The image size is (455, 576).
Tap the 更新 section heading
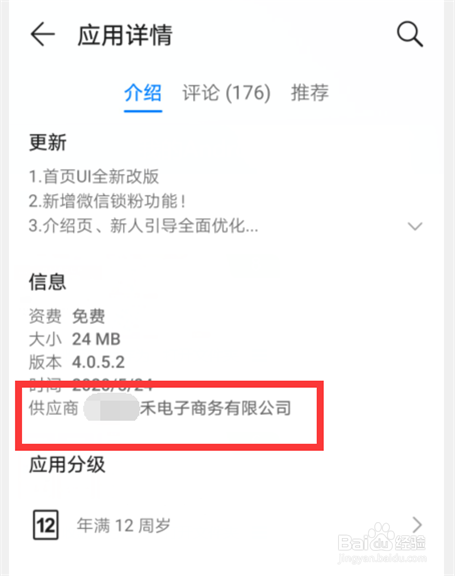click(x=48, y=142)
